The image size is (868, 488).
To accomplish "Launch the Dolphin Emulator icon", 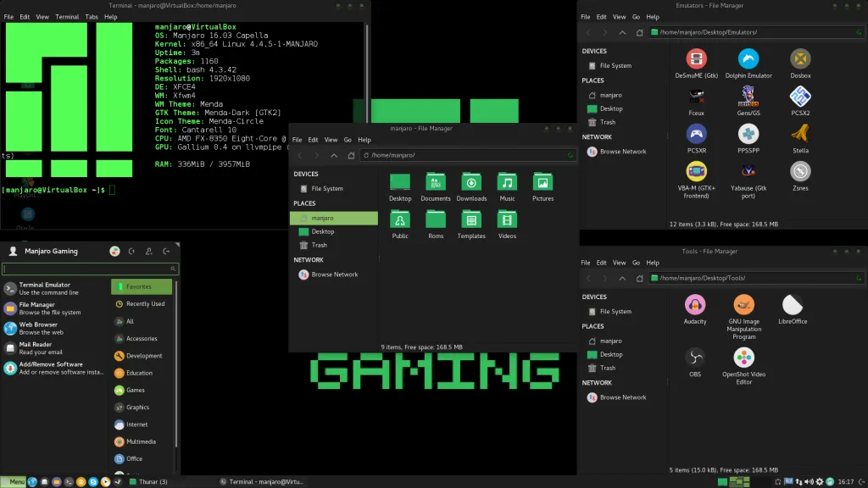I will (x=747, y=61).
